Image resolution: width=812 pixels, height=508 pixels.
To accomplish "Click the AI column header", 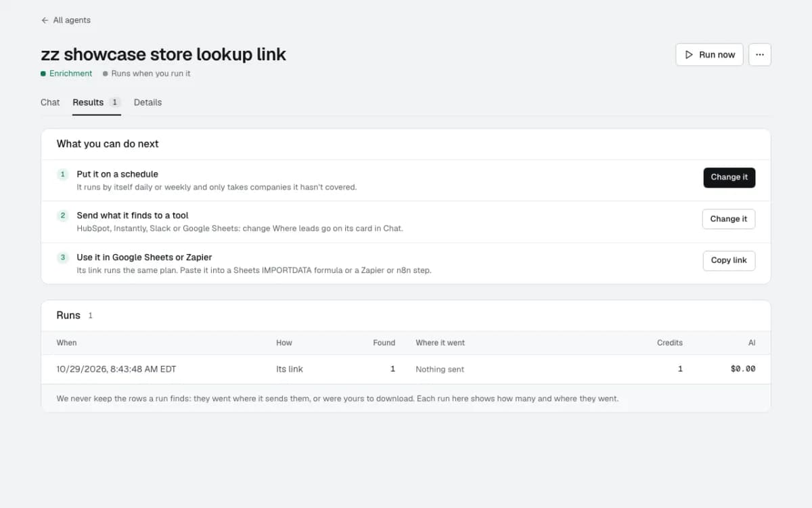I will [752, 343].
